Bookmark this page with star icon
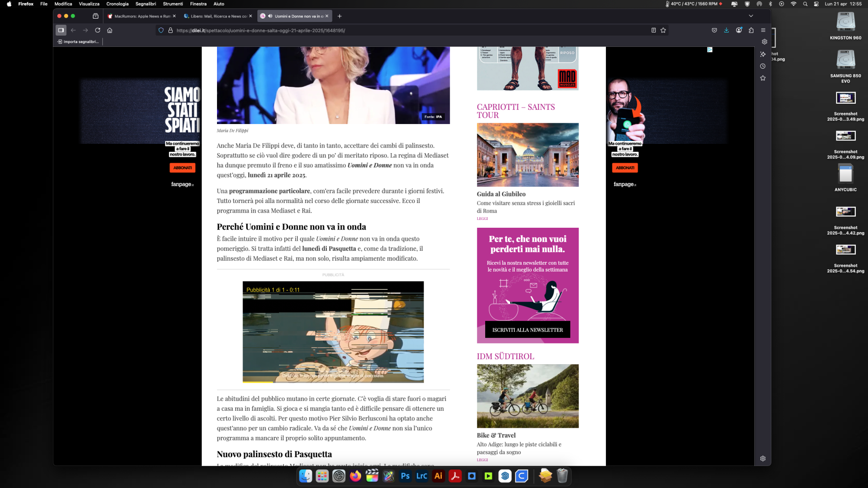The height and width of the screenshot is (488, 868). pyautogui.click(x=663, y=30)
